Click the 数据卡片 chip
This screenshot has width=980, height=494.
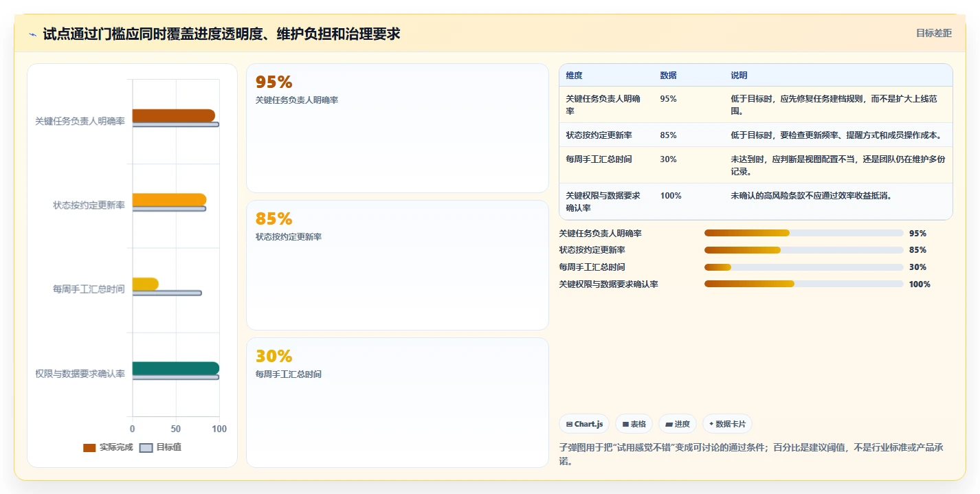(728, 424)
